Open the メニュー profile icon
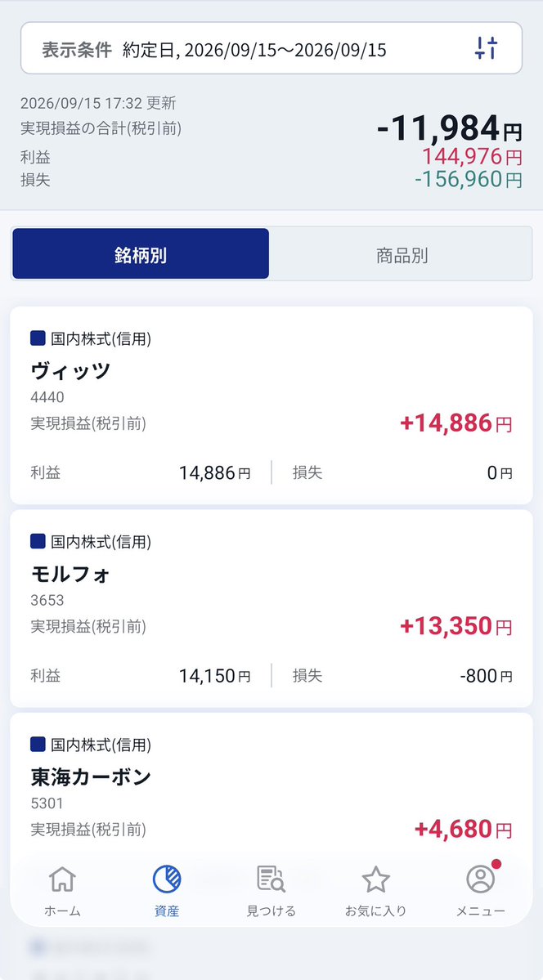This screenshot has height=980, width=543. tap(481, 879)
